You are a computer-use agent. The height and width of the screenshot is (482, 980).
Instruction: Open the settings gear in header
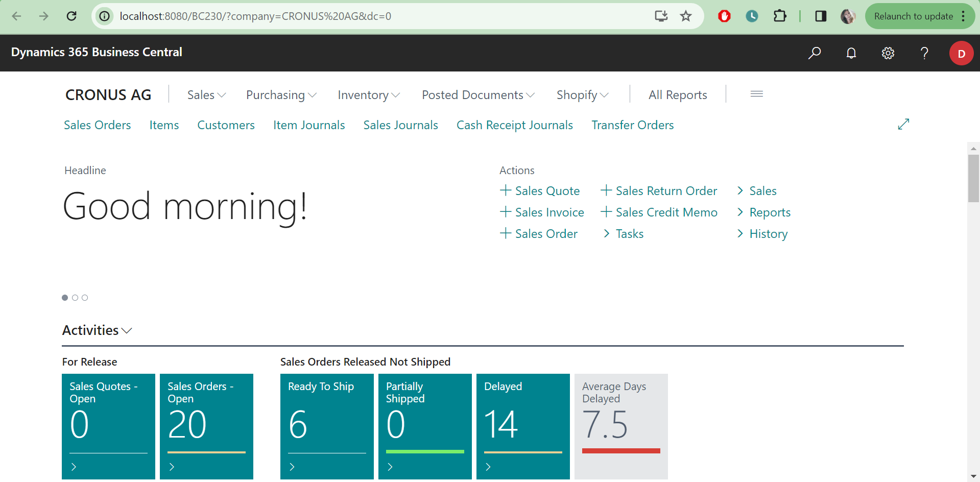pos(888,53)
